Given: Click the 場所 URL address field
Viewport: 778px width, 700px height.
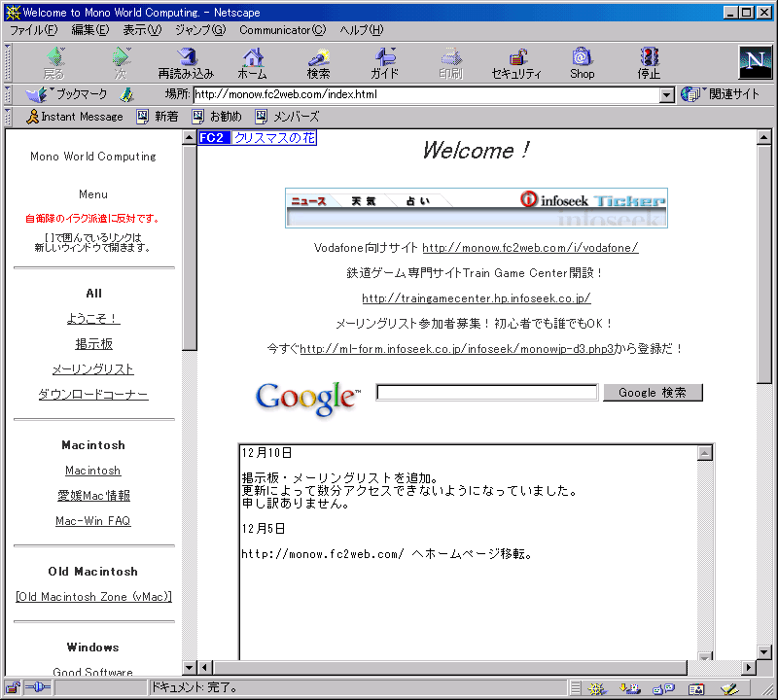Looking at the screenshot, I should point(427,94).
